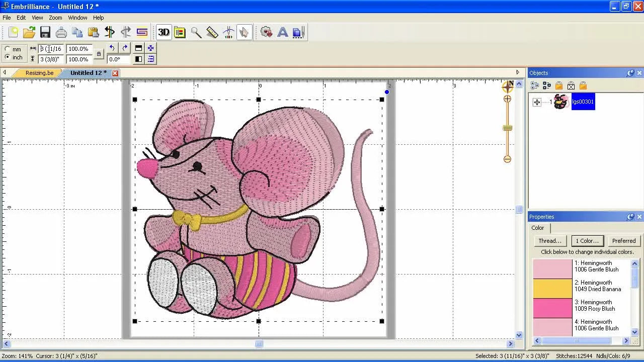Create a new design page

coord(14,33)
